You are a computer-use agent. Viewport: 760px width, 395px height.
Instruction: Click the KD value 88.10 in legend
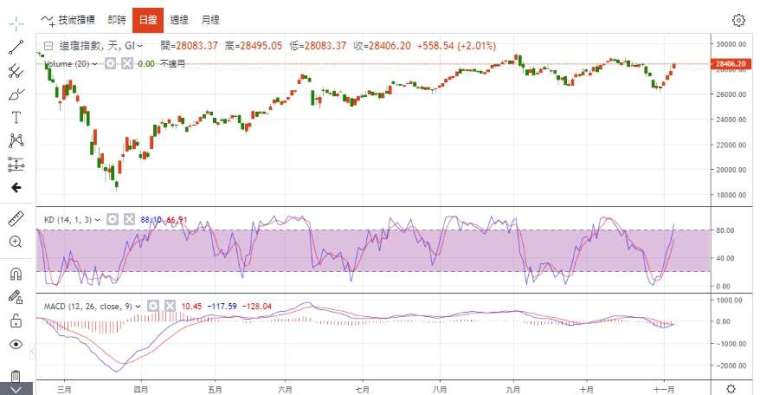[x=151, y=220]
